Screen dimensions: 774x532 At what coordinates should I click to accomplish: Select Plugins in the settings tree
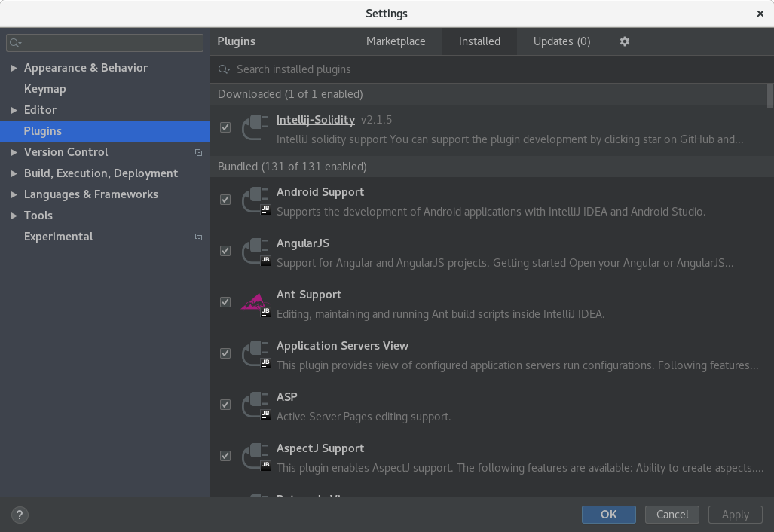[105, 131]
